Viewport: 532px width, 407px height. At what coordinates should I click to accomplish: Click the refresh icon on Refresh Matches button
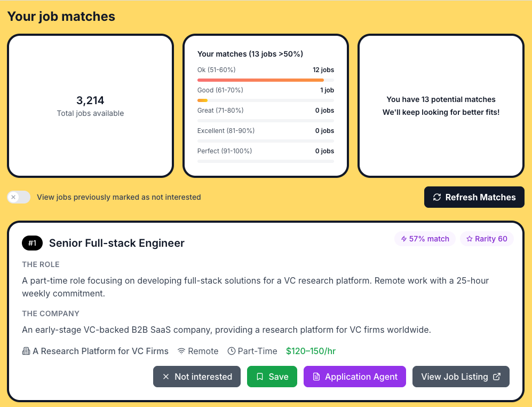pyautogui.click(x=438, y=197)
